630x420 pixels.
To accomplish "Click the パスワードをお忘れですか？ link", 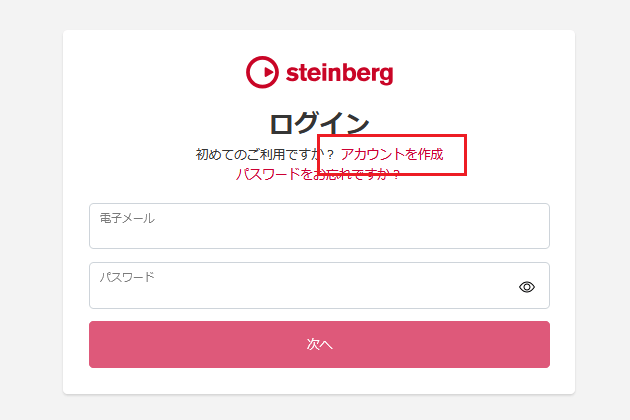I will 318,174.
